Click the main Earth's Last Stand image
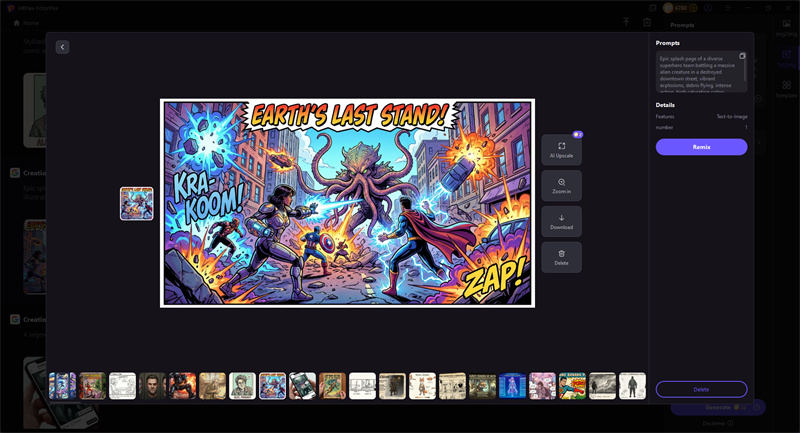The height and width of the screenshot is (433, 800). [347, 203]
